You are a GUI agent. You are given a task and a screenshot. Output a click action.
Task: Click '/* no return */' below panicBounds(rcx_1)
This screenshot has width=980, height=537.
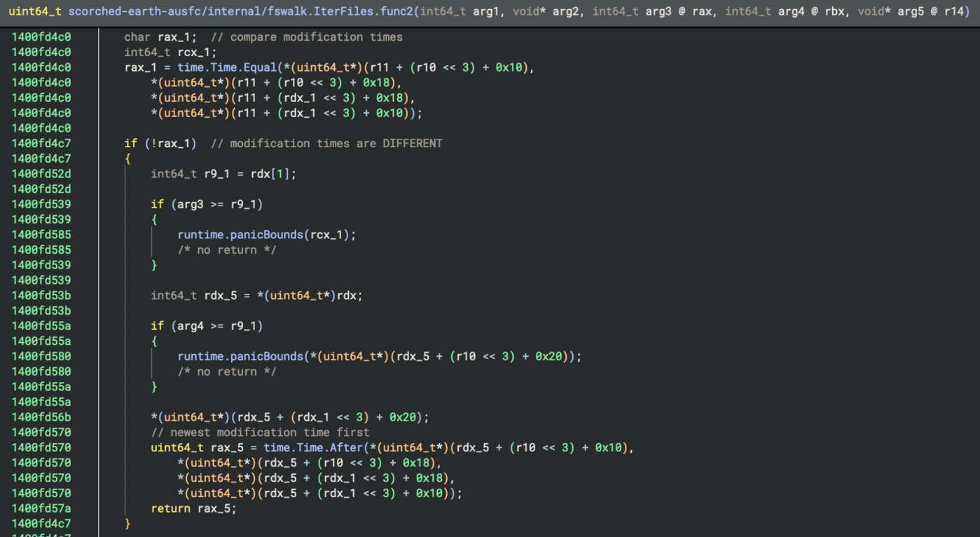[x=227, y=250]
